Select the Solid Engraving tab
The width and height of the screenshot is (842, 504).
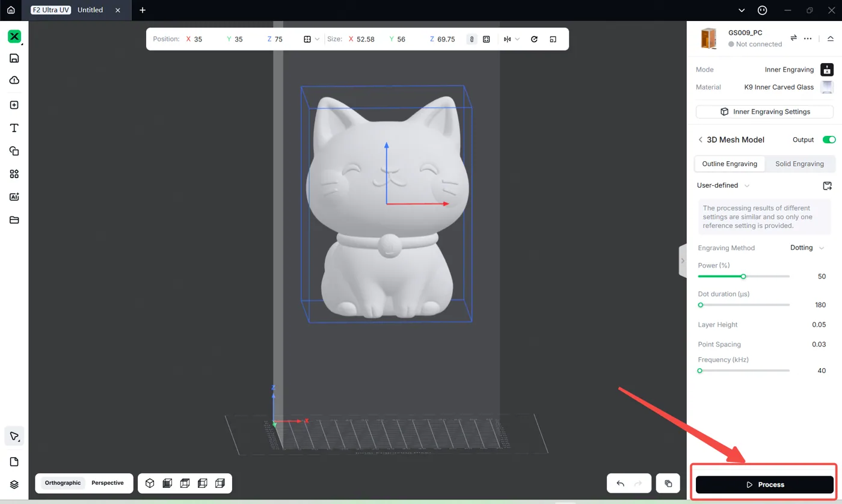coord(799,164)
